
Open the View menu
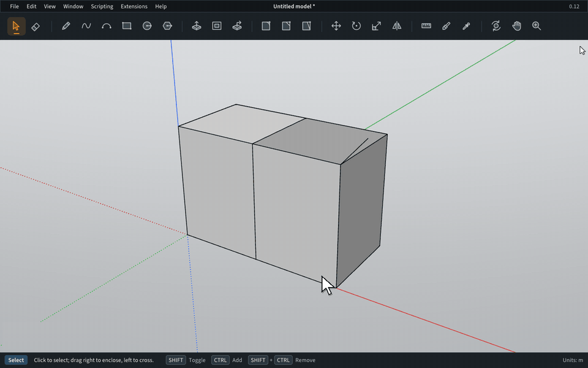(x=50, y=6)
